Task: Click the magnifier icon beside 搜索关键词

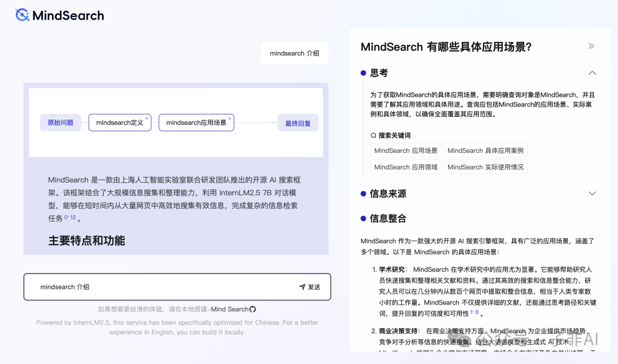Action: (x=373, y=135)
